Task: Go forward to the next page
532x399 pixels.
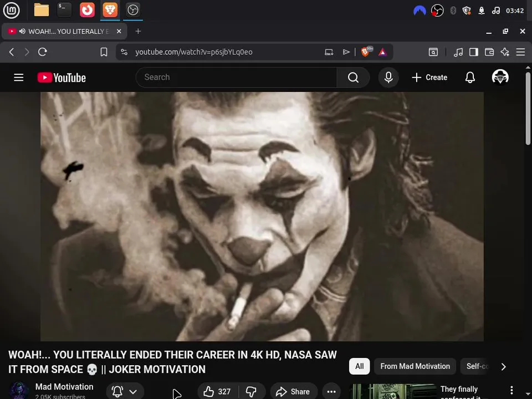Action: pos(27,52)
